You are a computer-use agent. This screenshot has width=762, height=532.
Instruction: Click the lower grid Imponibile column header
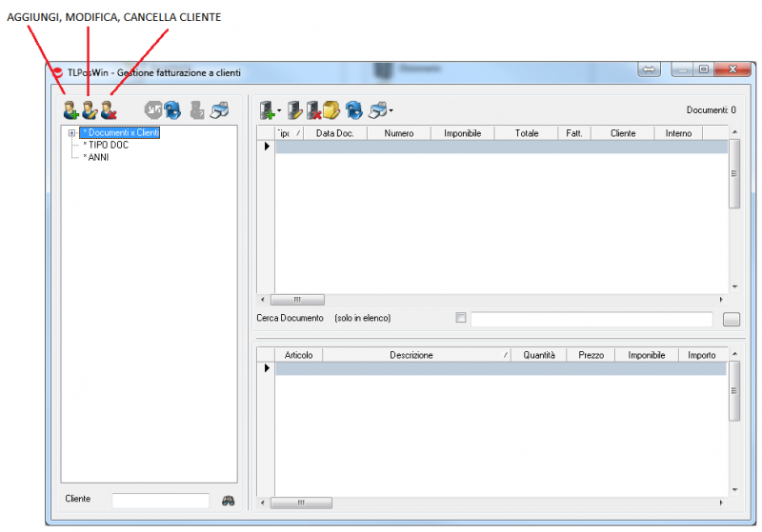point(647,355)
